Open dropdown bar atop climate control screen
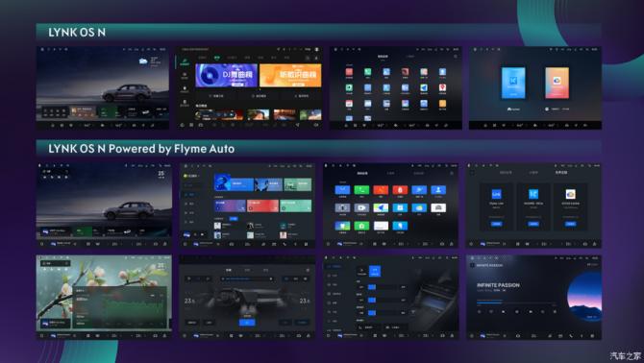Image resolution: width=644 pixels, height=363 pixels. click(247, 278)
